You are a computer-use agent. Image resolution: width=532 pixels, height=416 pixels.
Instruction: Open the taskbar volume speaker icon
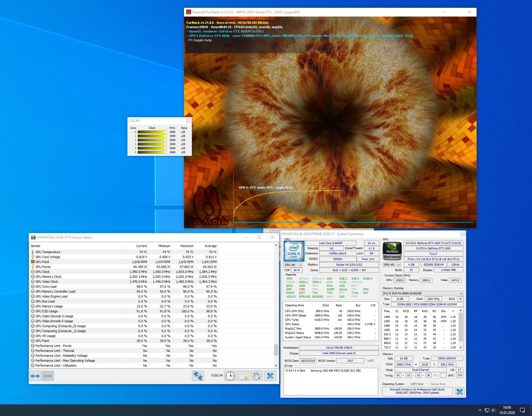[x=494, y=410]
